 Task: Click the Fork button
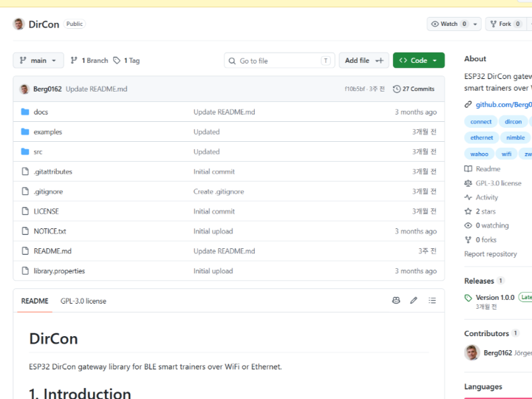click(x=505, y=24)
